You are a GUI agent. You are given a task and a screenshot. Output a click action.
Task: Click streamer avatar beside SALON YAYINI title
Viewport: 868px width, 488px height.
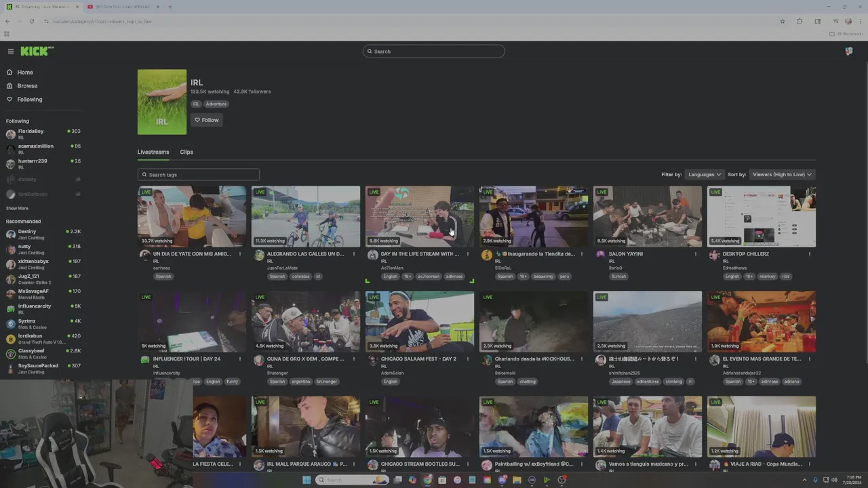600,255
